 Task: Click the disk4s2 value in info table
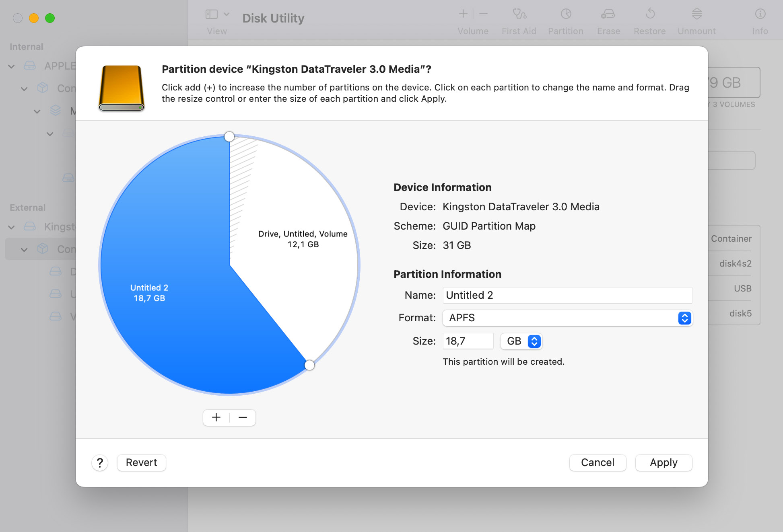click(x=735, y=264)
